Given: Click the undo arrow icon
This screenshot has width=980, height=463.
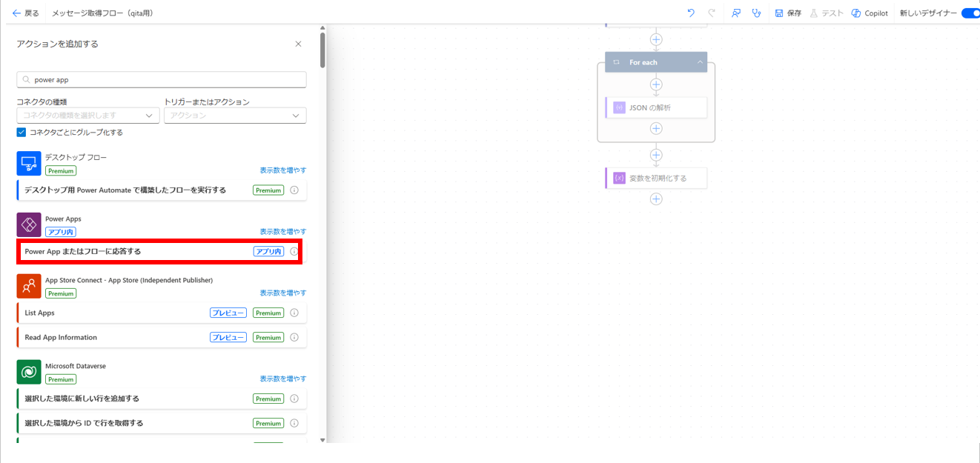Looking at the screenshot, I should point(691,13).
